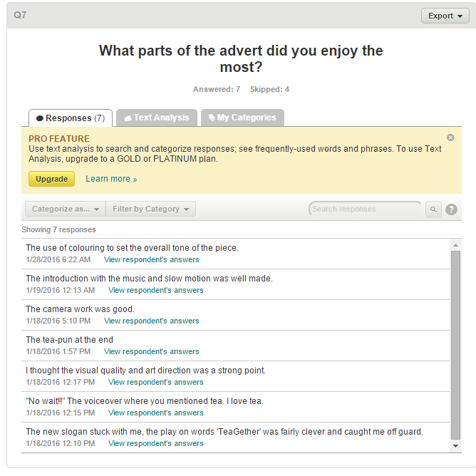Viewport: 476px width, 476px height.
Task: View respondent's answers for 1/18/2016 12:10 PM
Action: click(156, 443)
